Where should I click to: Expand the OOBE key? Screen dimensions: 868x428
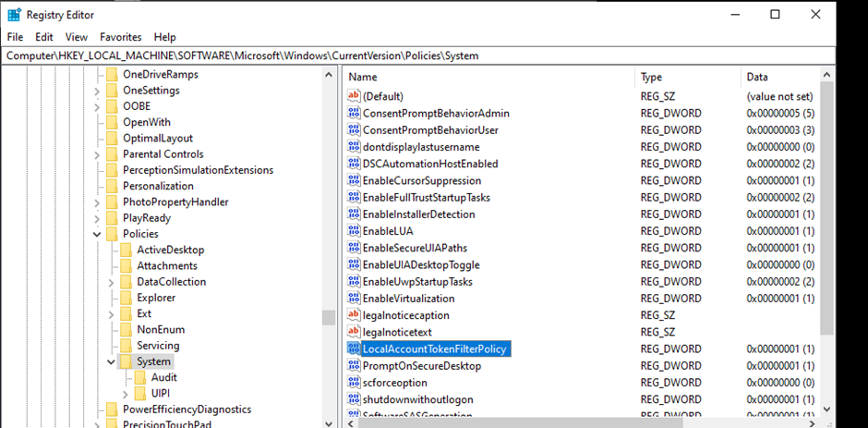point(97,106)
